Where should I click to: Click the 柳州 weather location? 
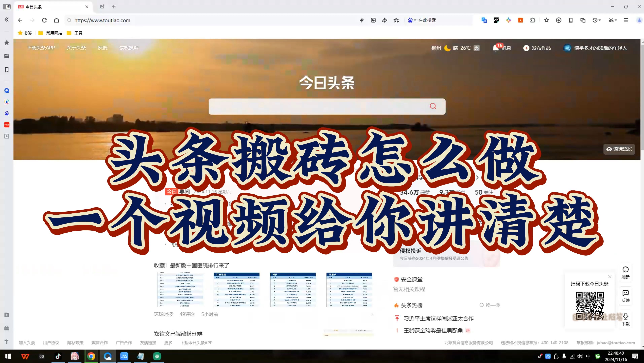click(436, 48)
